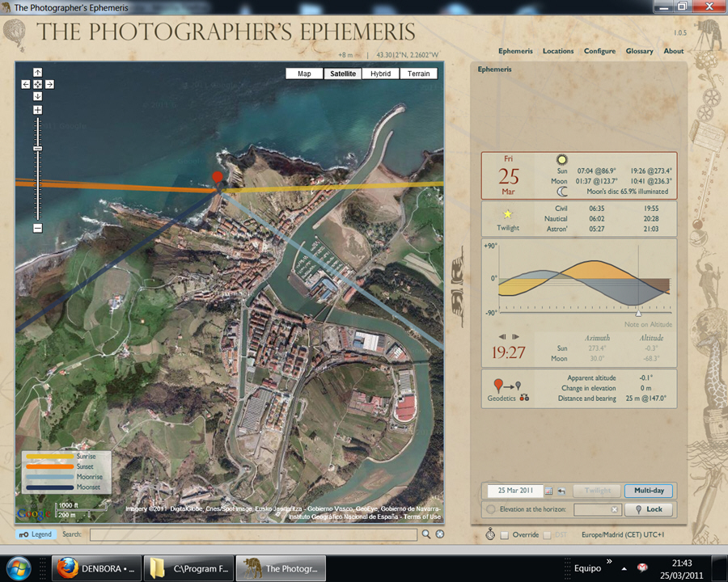
Task: Select the Elevation at the horizon radio
Action: [491, 509]
